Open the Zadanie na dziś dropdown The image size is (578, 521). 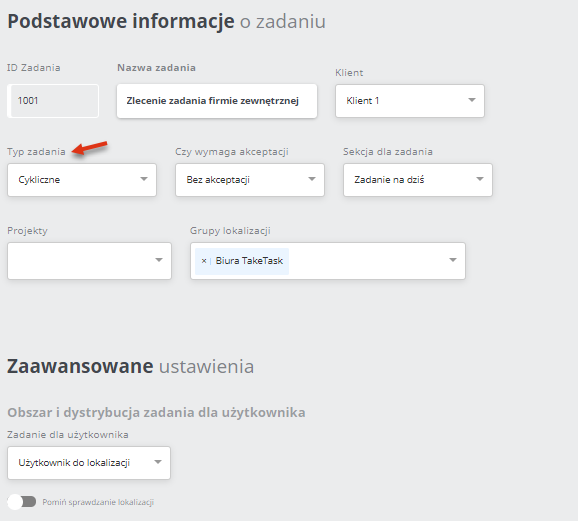tap(418, 180)
